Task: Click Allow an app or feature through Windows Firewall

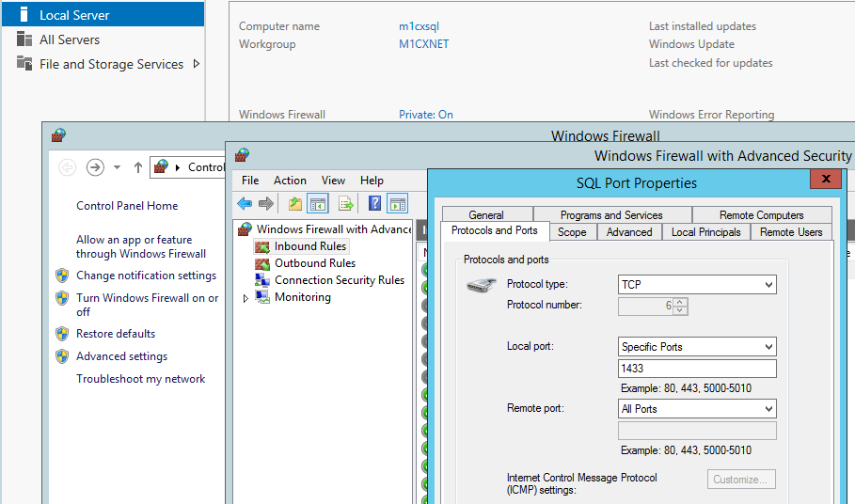Action: click(141, 246)
